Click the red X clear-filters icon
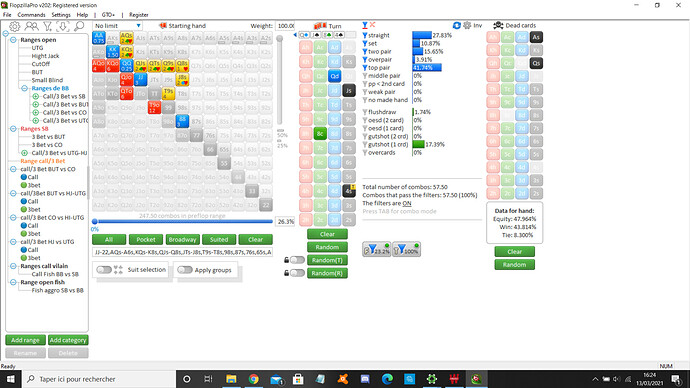This screenshot has height=388, width=690. coord(372,25)
